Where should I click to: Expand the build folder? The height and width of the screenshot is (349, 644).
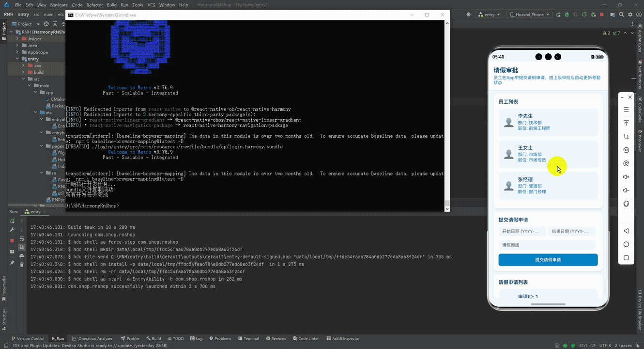[x=23, y=72]
